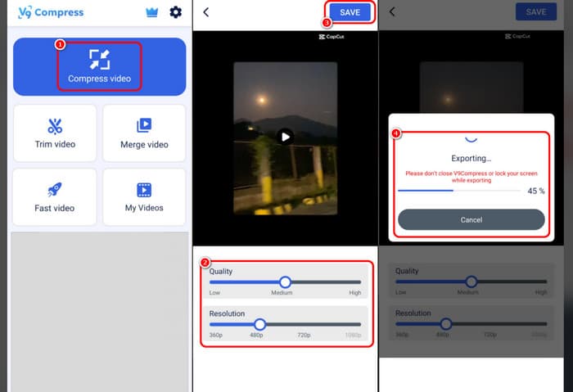Select 1080p on the middle Resolution slider

pyautogui.click(x=353, y=335)
